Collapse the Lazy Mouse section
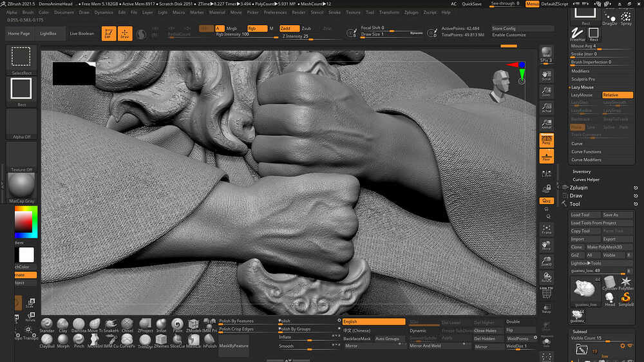 pyautogui.click(x=582, y=88)
